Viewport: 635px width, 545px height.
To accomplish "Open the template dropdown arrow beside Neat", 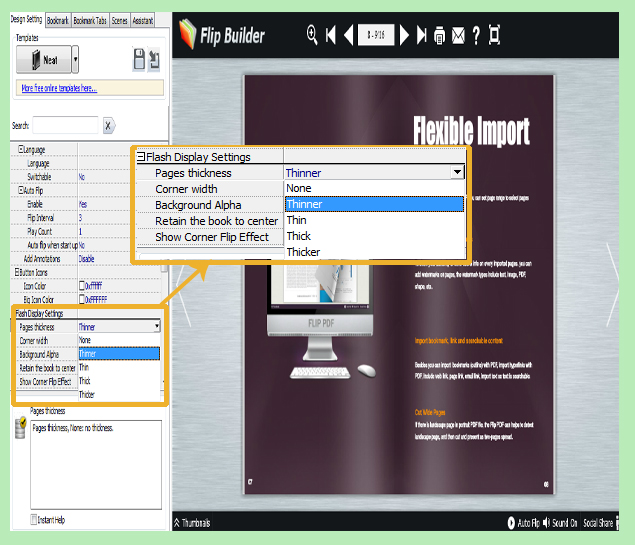I will (75, 60).
